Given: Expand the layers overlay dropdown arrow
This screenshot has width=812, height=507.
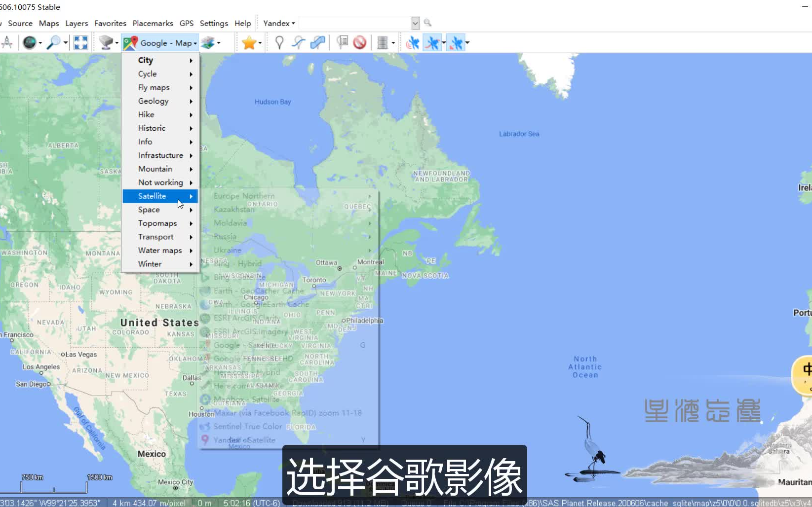Looking at the screenshot, I should pos(219,43).
